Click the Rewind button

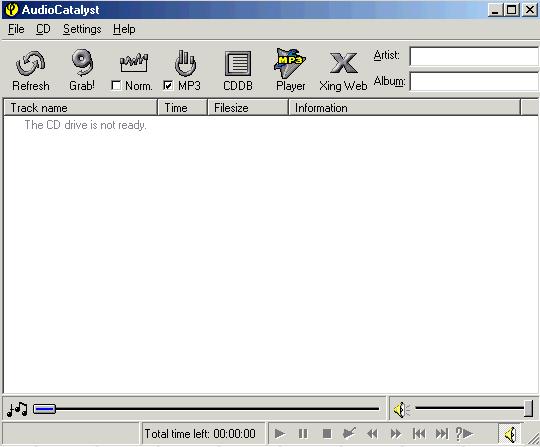tap(373, 434)
